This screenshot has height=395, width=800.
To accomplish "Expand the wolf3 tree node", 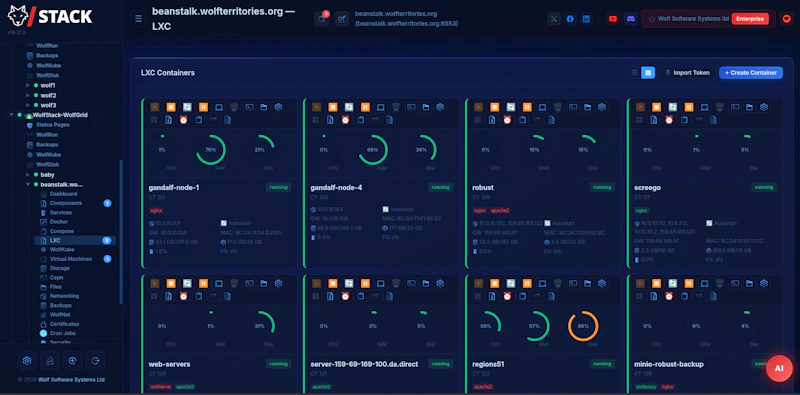I will click(28, 105).
